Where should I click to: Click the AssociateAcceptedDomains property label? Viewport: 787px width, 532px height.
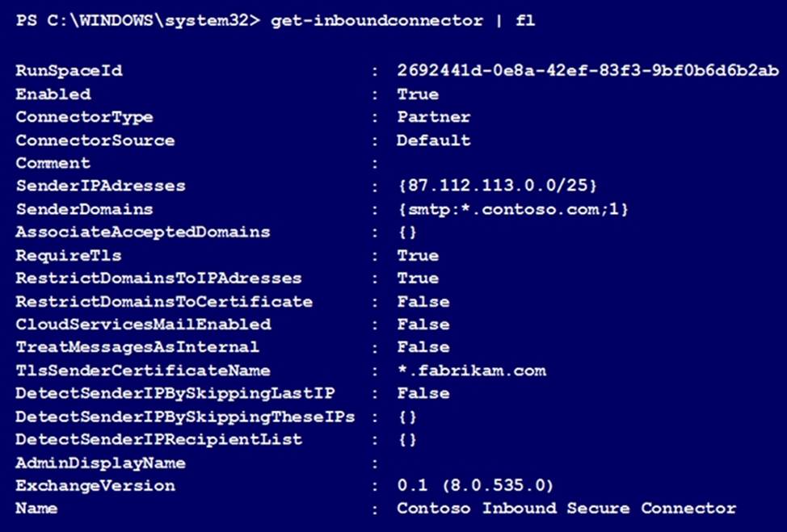tap(143, 232)
